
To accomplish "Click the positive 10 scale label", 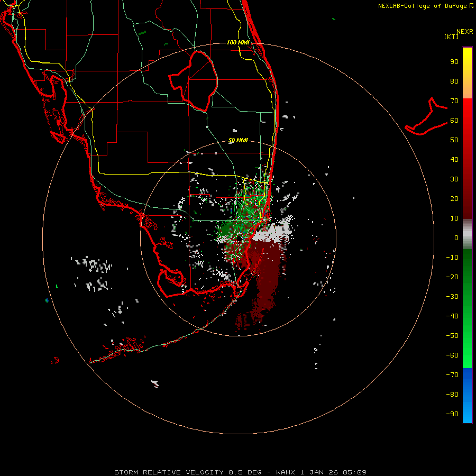I will 454,218.
